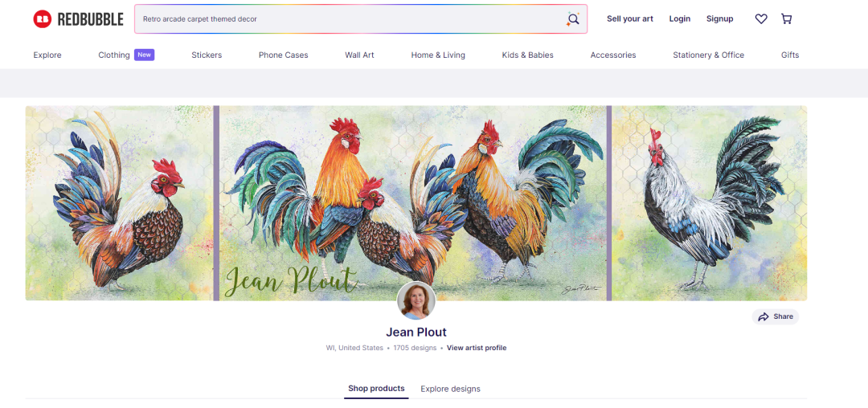Click the View artist profile link
The height and width of the screenshot is (408, 868).
tap(477, 348)
